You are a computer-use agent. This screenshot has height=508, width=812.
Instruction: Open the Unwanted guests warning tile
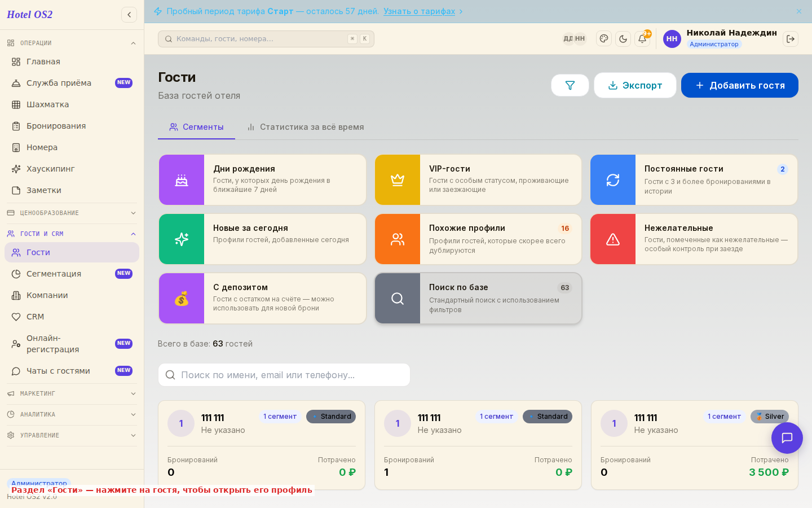pyautogui.click(x=694, y=239)
